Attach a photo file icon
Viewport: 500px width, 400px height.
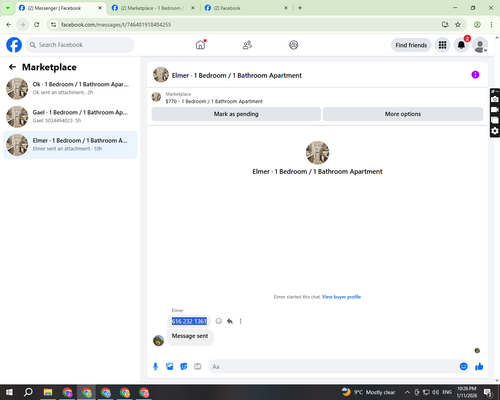(x=170, y=367)
